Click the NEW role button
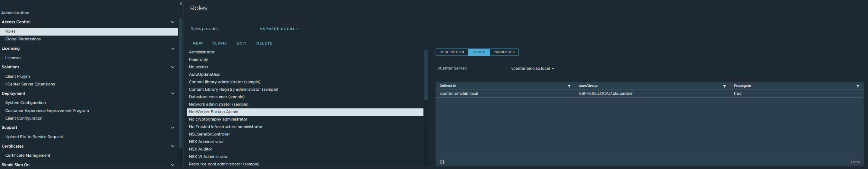 click(x=198, y=43)
